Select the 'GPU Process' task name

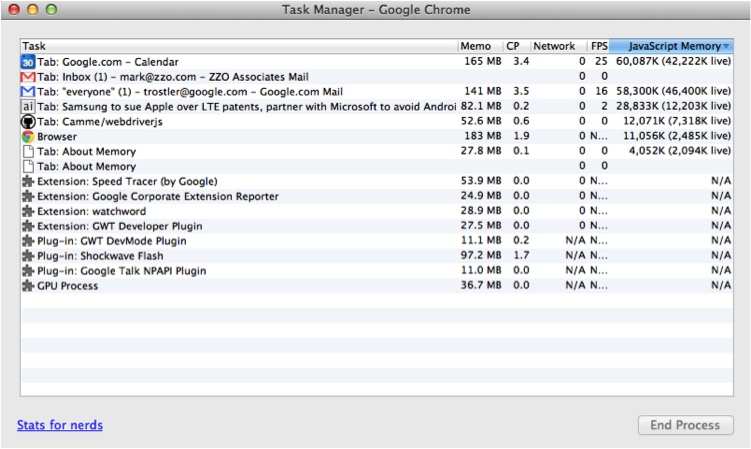click(68, 286)
